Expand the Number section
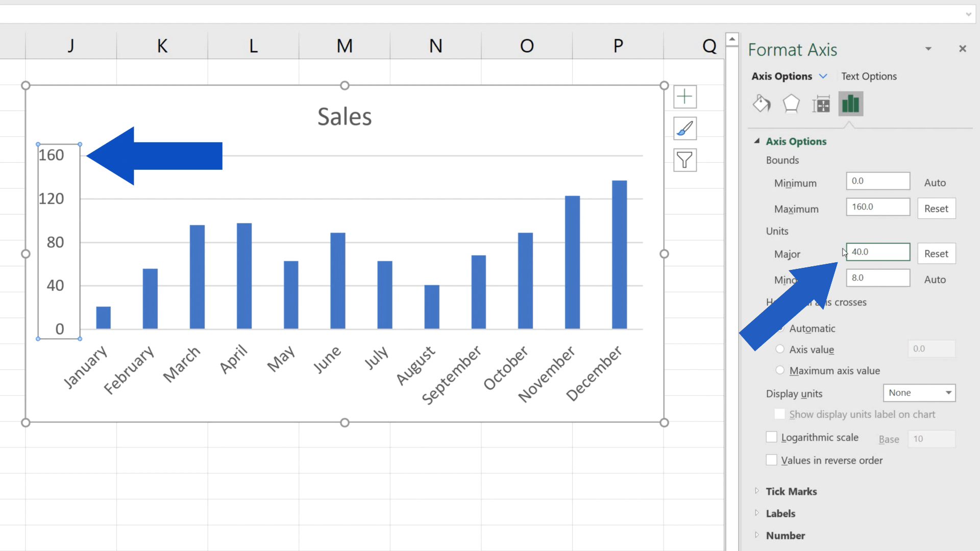The image size is (980, 551). [785, 535]
